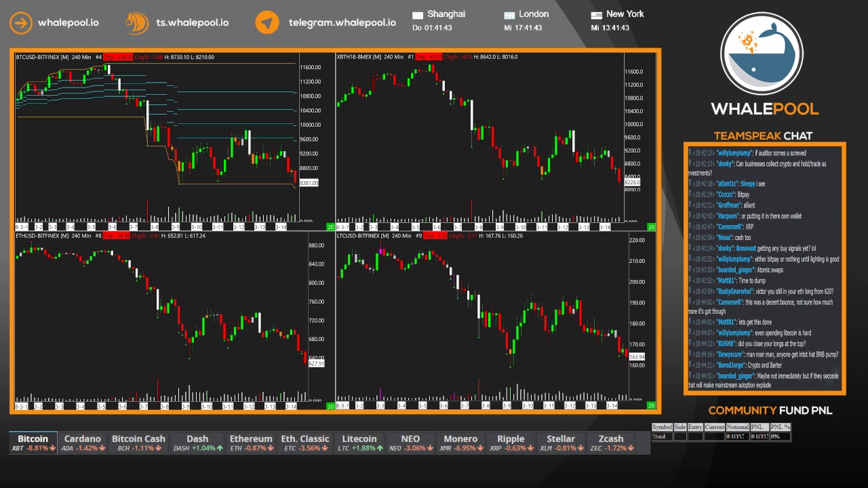Click the Side column header in PNL table
The height and width of the screenshot is (488, 868).
click(680, 427)
